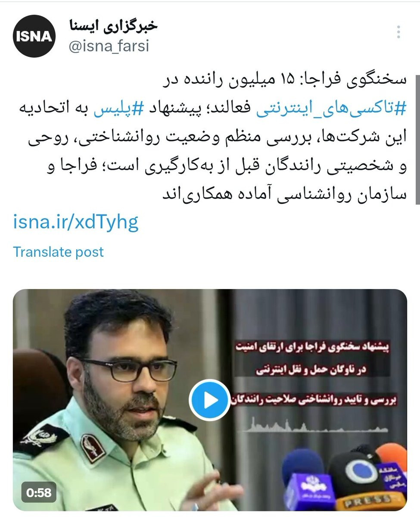Image resolution: width=420 pixels, height=517 pixels.
Task: Play the video with the blue play button
Action: pos(210,400)
